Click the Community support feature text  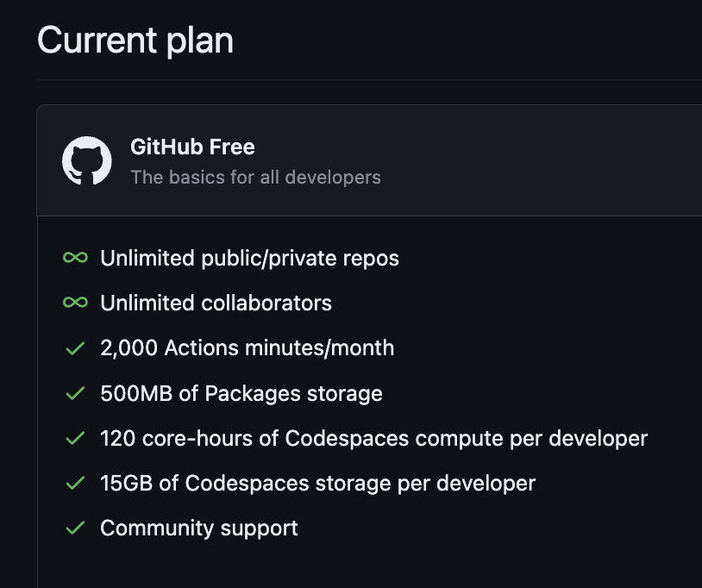tap(198, 529)
